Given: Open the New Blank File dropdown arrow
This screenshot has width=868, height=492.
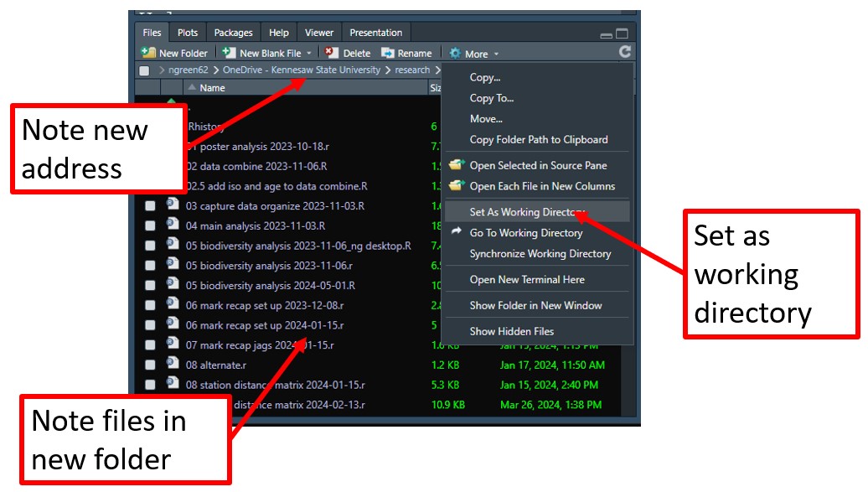Looking at the screenshot, I should tap(309, 54).
